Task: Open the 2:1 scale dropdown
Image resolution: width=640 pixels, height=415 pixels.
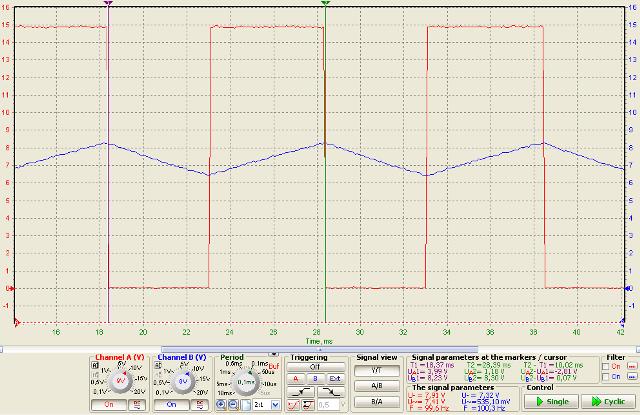Action: point(266,405)
